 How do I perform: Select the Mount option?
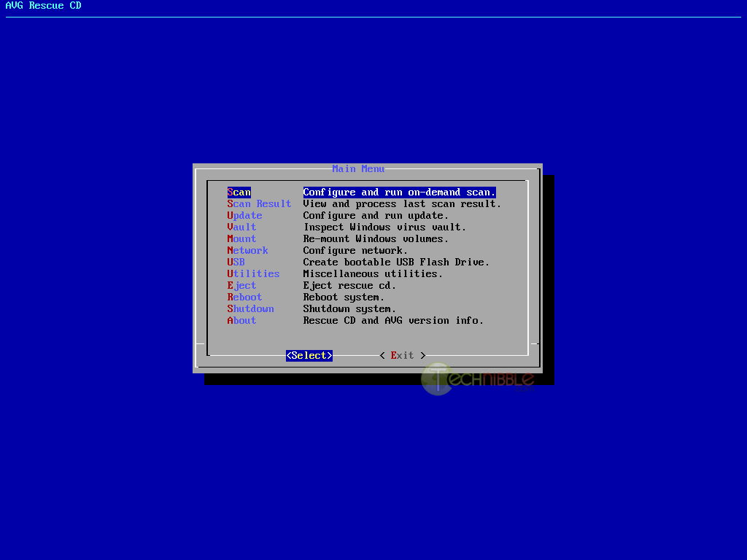(241, 239)
